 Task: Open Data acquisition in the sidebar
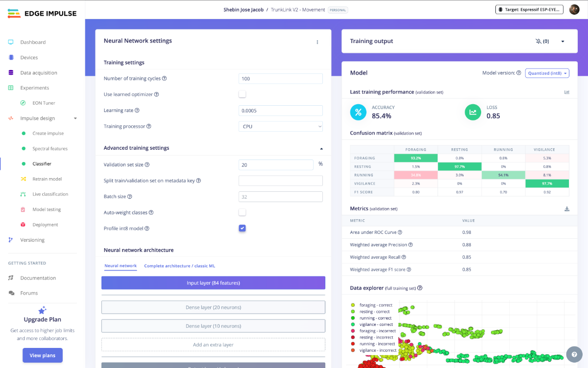[39, 73]
